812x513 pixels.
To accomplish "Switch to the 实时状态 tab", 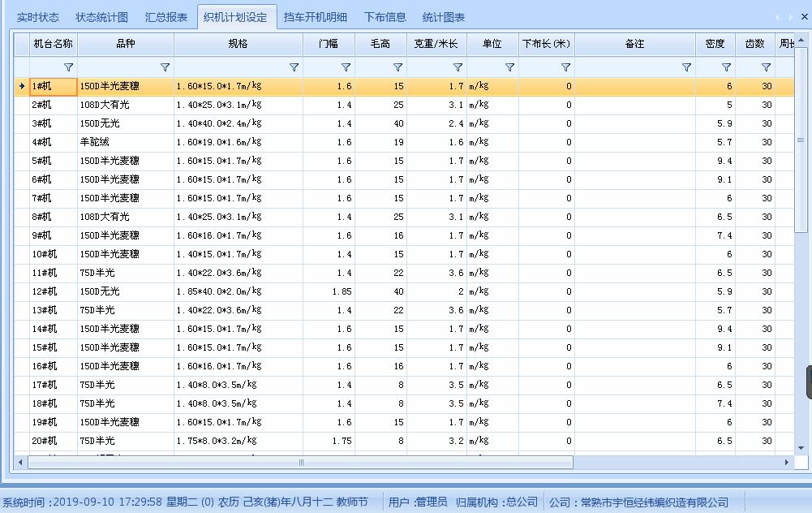I will click(x=38, y=17).
